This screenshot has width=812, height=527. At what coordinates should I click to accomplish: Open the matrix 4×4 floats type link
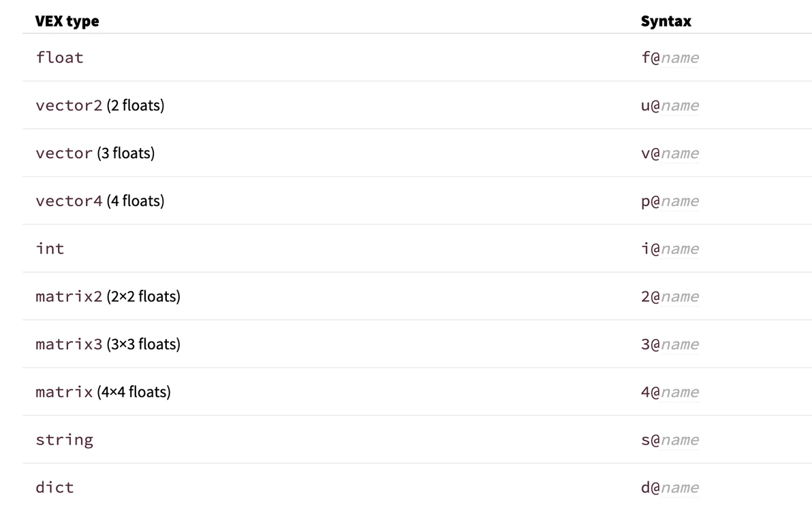[64, 392]
